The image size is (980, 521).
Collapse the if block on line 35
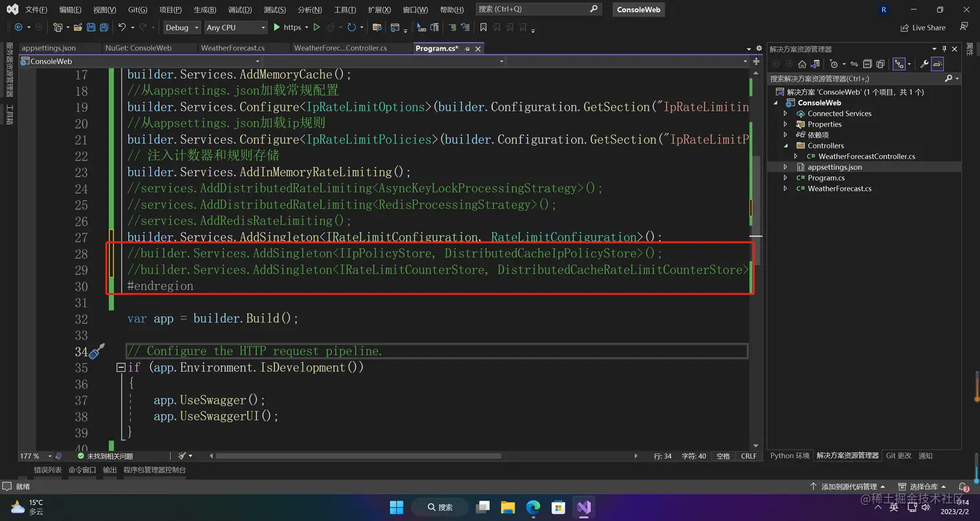coord(121,367)
